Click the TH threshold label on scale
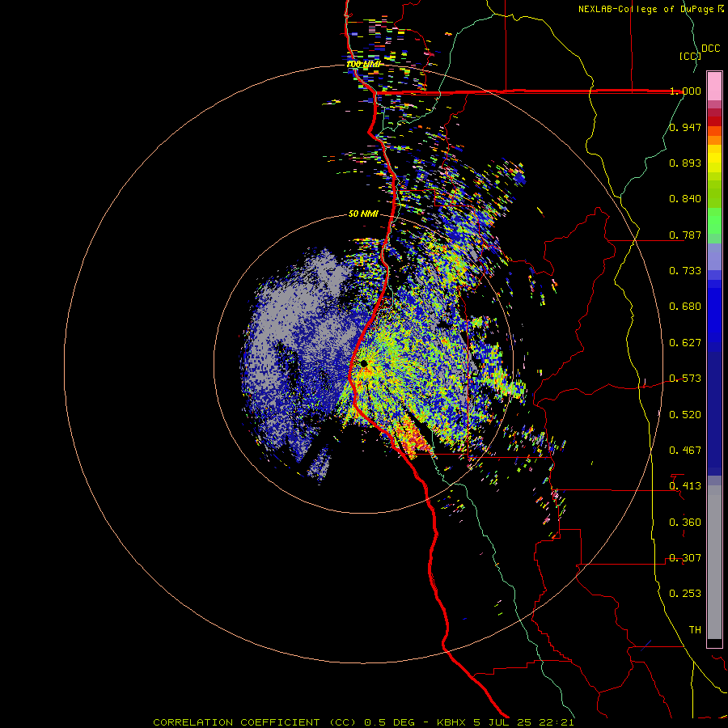Viewport: 728px width, 728px height. pos(695,630)
